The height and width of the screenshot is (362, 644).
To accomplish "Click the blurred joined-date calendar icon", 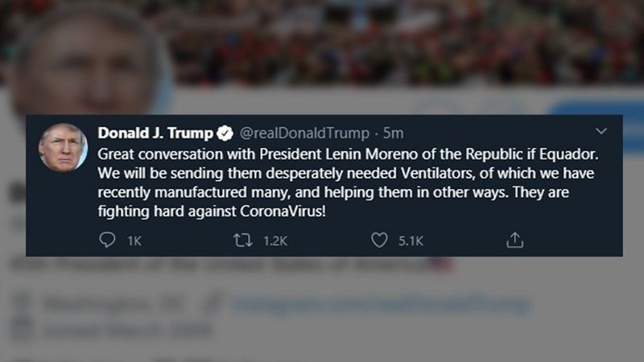I will tap(23, 330).
